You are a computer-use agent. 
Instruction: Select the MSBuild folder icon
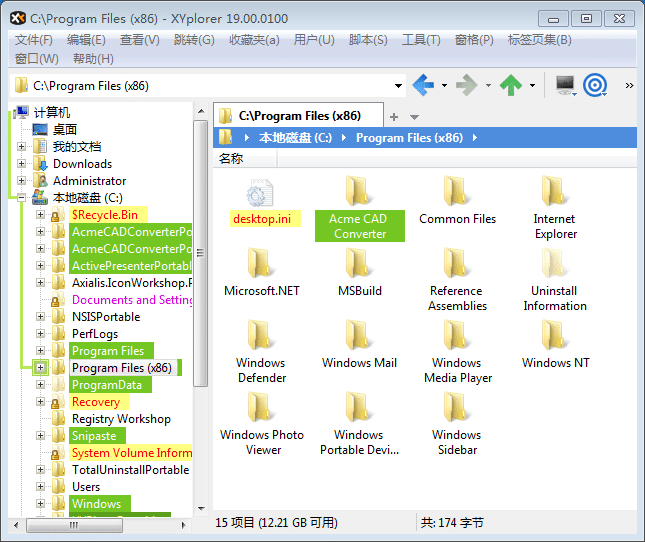point(359,263)
